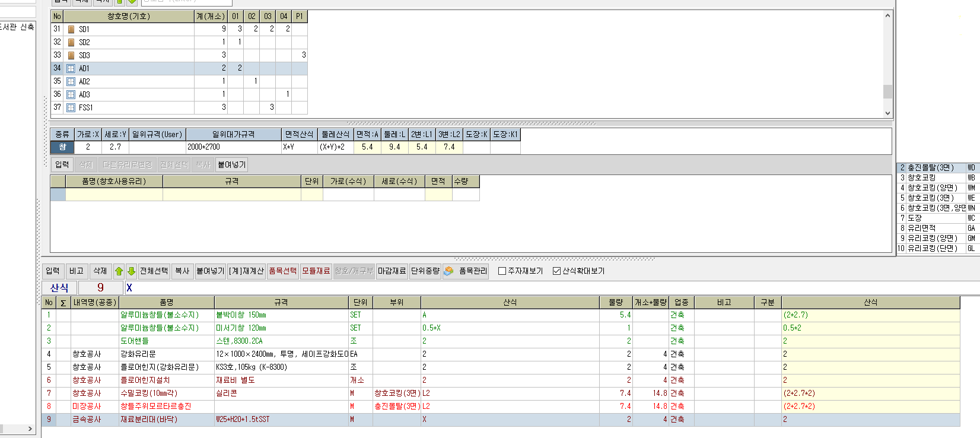Click the door icon of row SD3

(71, 55)
